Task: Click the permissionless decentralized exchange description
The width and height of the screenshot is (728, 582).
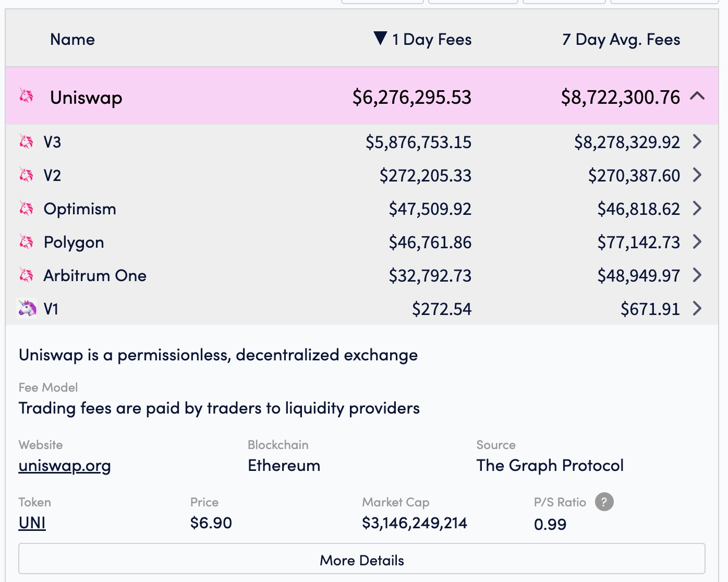Action: (x=218, y=355)
